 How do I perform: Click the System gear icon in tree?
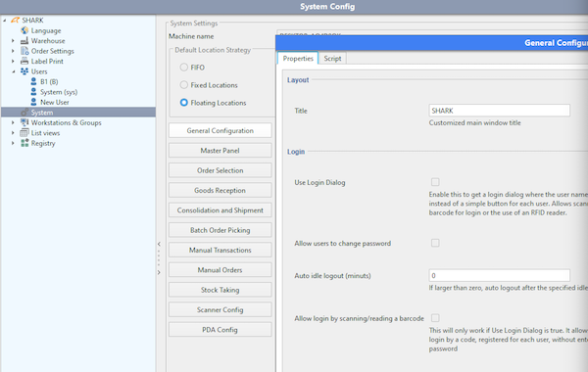click(24, 112)
